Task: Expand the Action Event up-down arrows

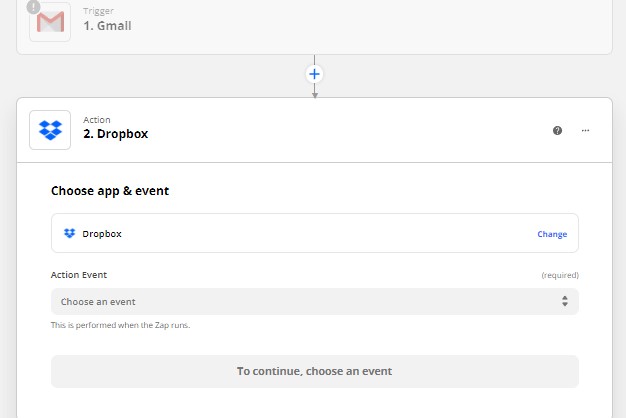Action: tap(565, 301)
